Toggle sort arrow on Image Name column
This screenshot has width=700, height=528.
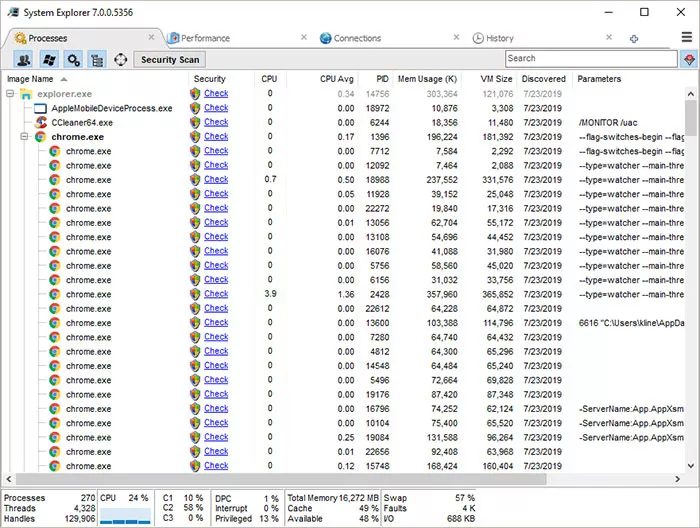64,79
